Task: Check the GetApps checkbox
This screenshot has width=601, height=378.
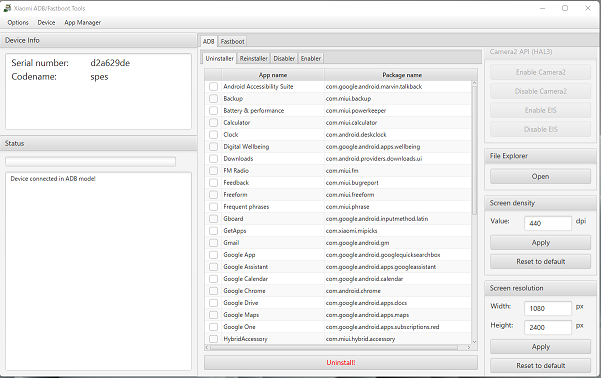Action: pos(213,231)
